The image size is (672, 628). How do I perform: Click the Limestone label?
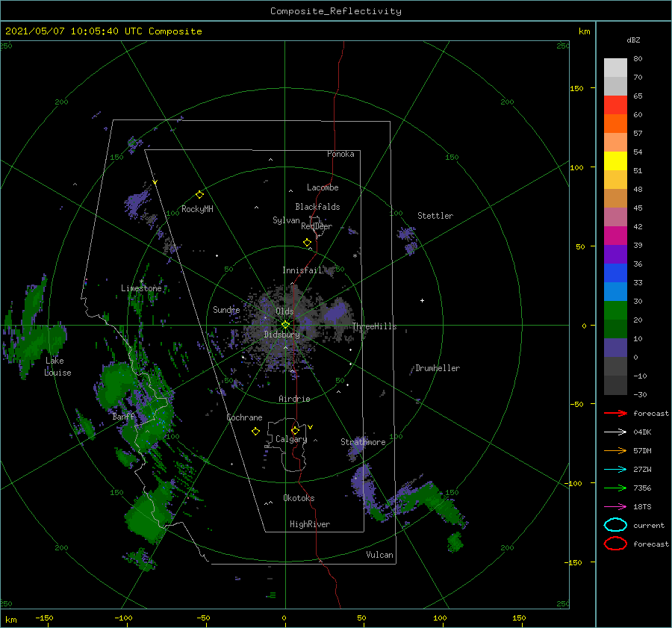click(x=141, y=288)
